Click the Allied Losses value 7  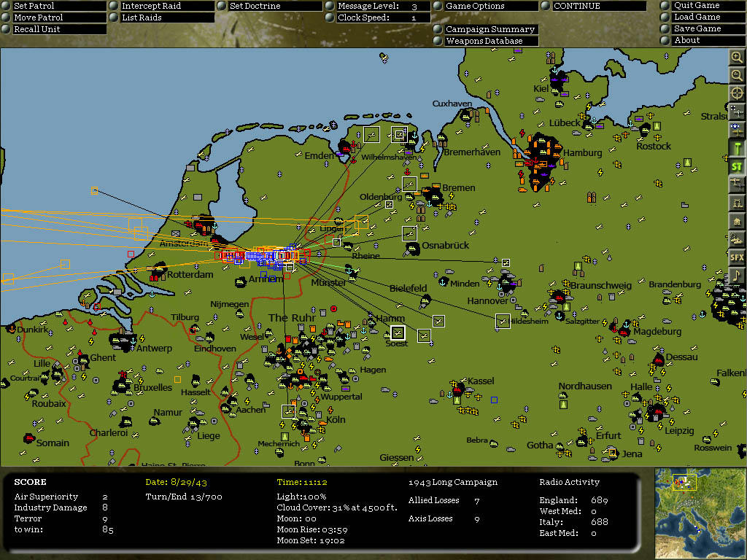tap(477, 501)
